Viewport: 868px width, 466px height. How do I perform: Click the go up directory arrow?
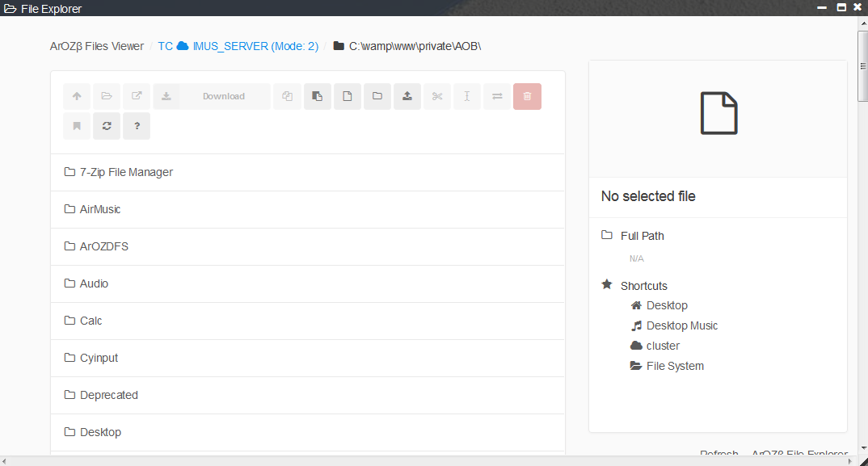click(77, 97)
